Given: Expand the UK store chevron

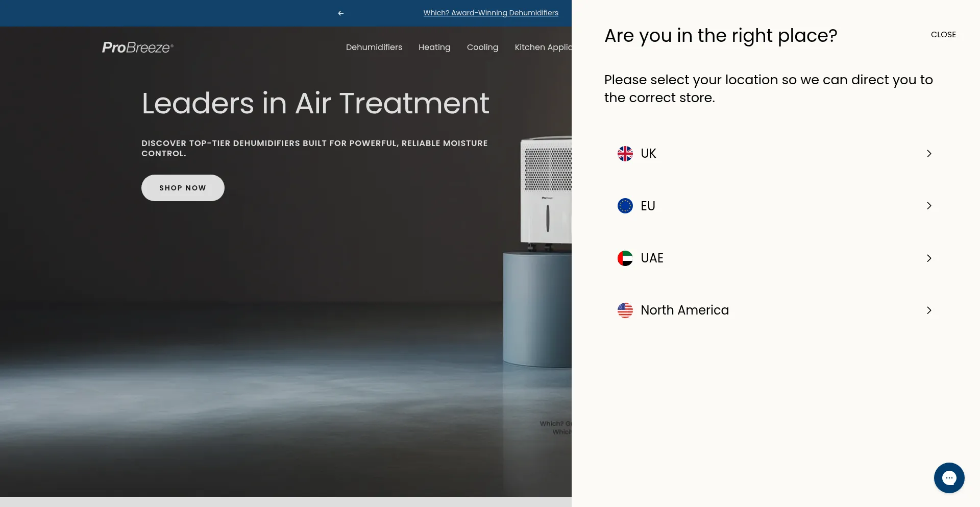Looking at the screenshot, I should pyautogui.click(x=929, y=154).
